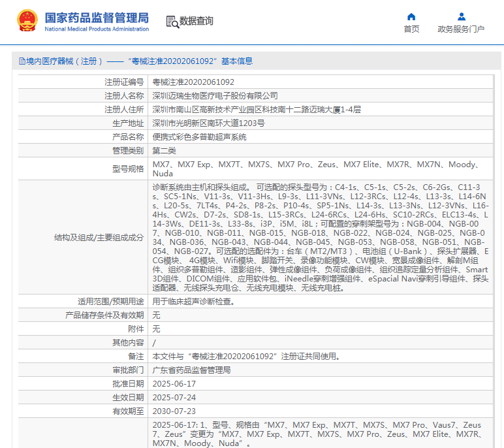Viewport: 504px width, 448px height.
Task: Click the expiry date 2030-07-23 value
Action: [x=174, y=411]
